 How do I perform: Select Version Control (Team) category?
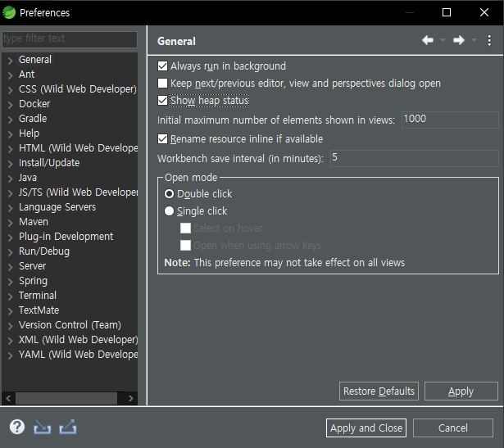pyautogui.click(x=70, y=325)
